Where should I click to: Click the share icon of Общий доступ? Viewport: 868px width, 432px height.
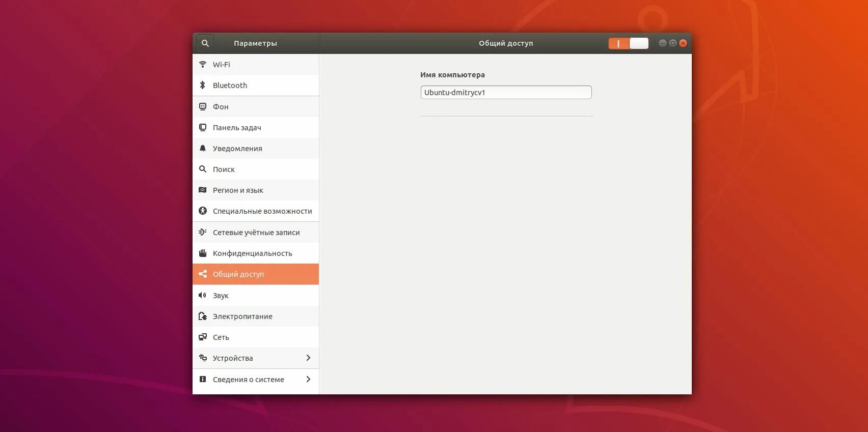(x=203, y=274)
